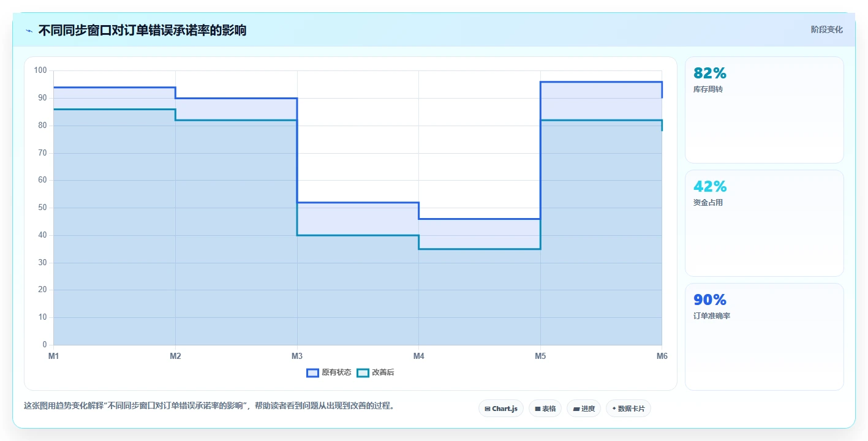
Task: Click the M6 x-axis label
Action: tap(662, 356)
